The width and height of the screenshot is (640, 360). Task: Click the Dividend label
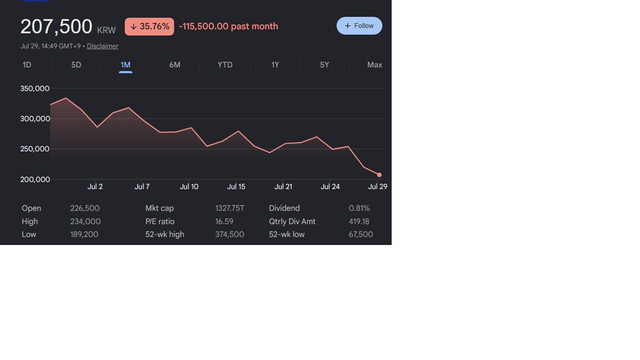point(284,208)
